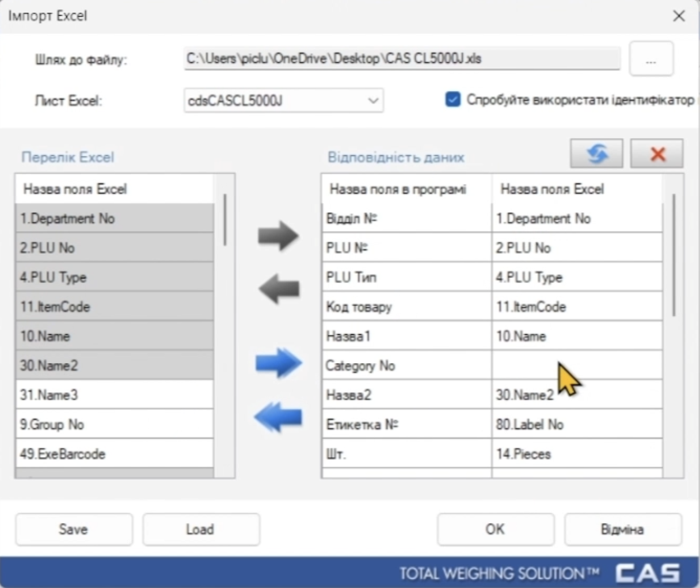Image resolution: width=700 pixels, height=588 pixels.
Task: Click the gray right arrow icon
Action: (x=278, y=235)
